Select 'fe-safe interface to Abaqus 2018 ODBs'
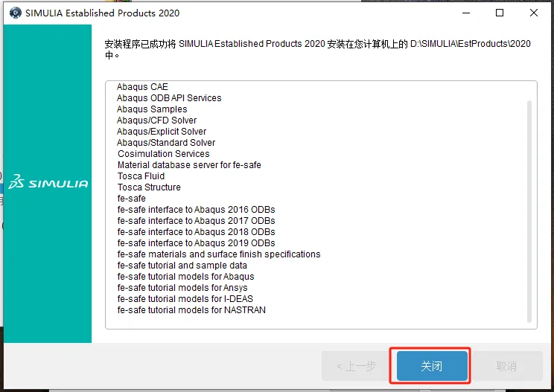The image size is (554, 392). click(x=196, y=232)
